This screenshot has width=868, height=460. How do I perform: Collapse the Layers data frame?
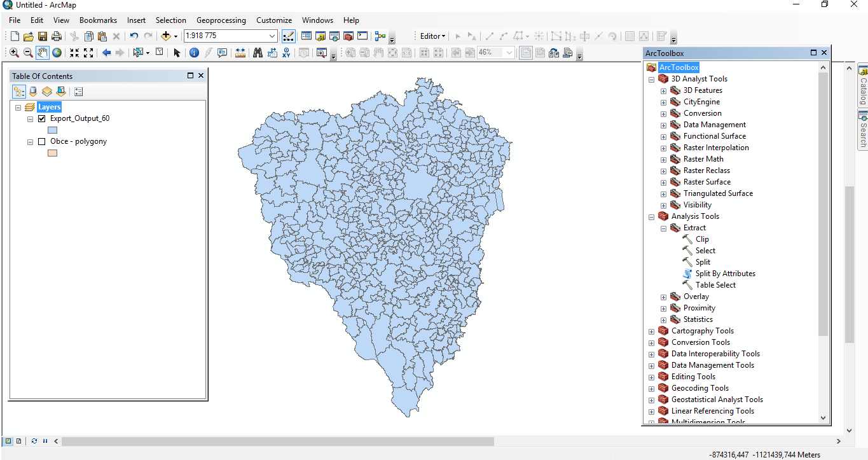point(18,108)
